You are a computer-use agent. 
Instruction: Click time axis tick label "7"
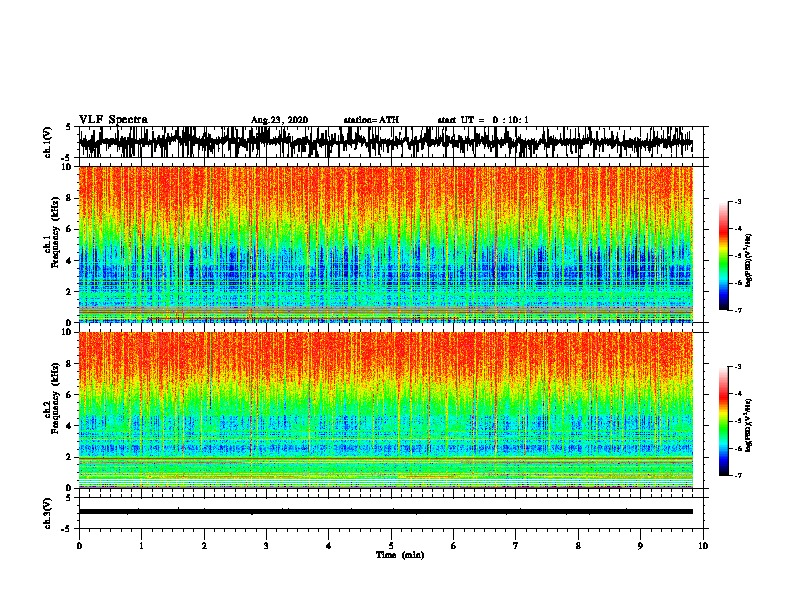coord(516,545)
